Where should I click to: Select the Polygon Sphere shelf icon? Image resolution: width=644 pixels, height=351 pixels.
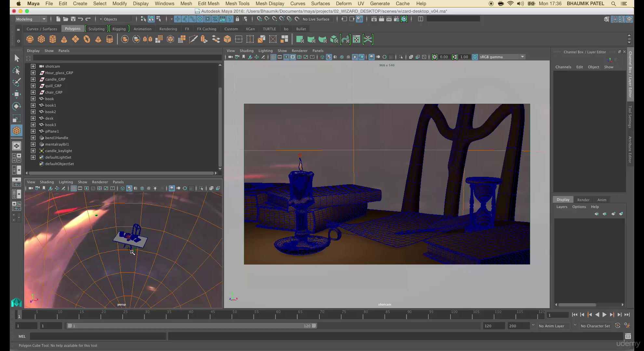click(30, 39)
